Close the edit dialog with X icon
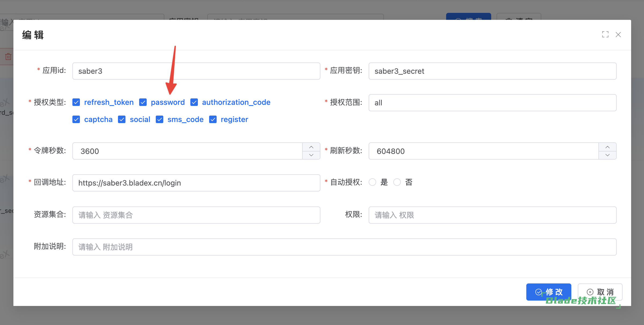 618,35
